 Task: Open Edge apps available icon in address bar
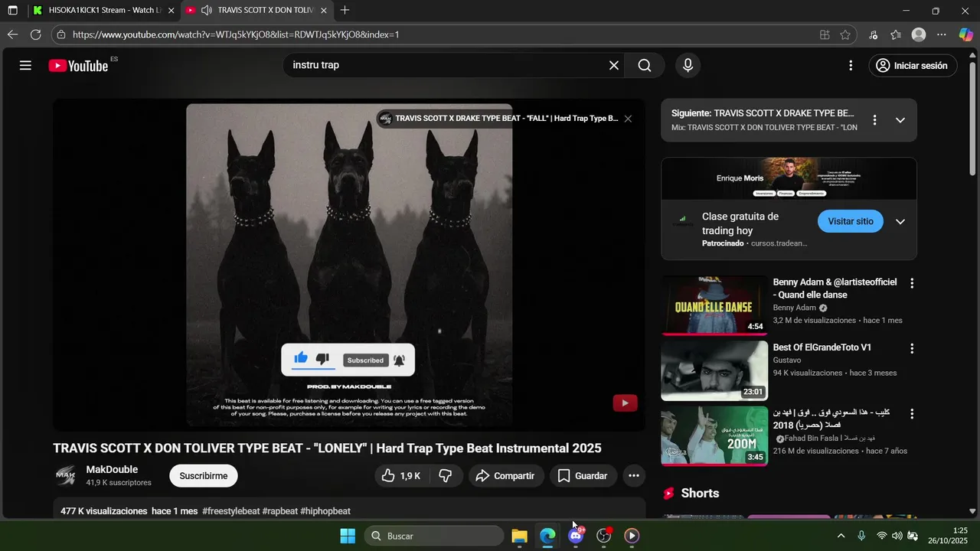tap(825, 34)
